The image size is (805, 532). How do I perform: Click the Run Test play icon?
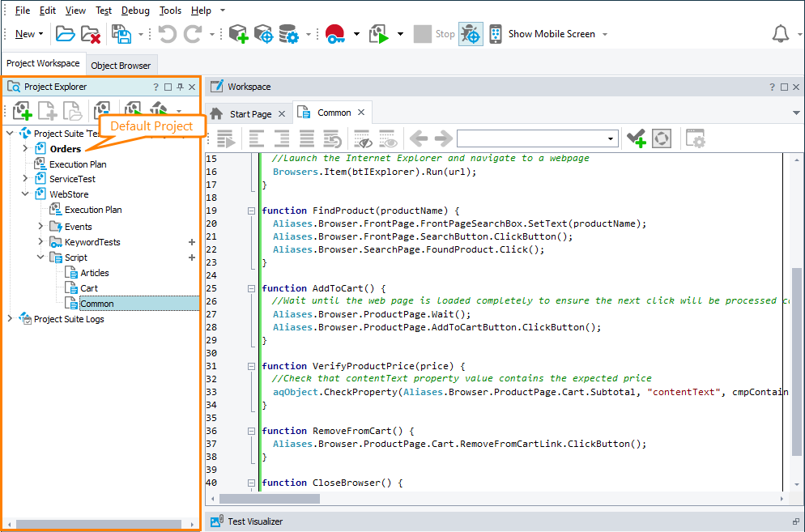[379, 34]
